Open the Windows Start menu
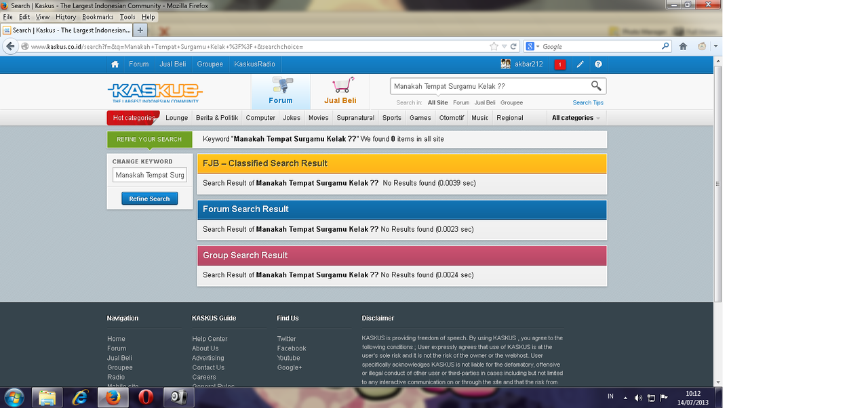Viewport: 868px width, 408px height. (14, 397)
